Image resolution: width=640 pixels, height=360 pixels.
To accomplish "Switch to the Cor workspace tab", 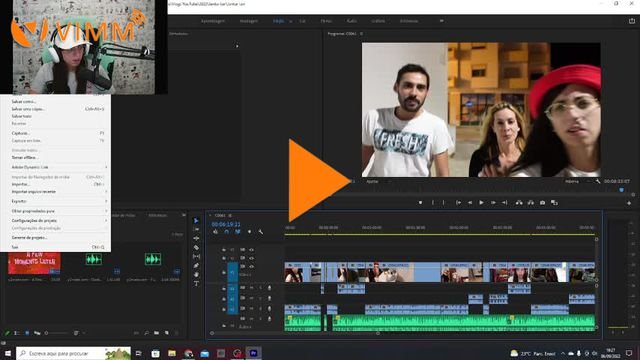I will 302,21.
